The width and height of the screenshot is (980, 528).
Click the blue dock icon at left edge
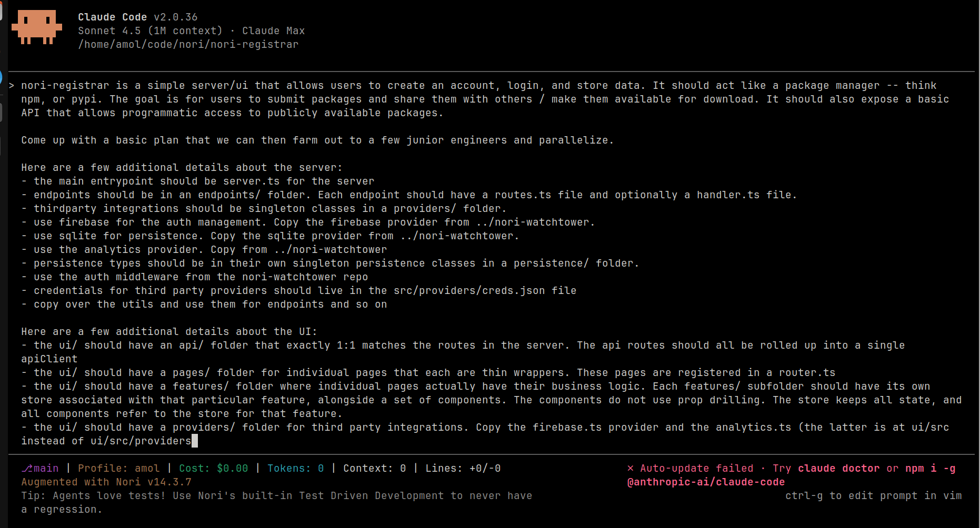click(x=1, y=77)
